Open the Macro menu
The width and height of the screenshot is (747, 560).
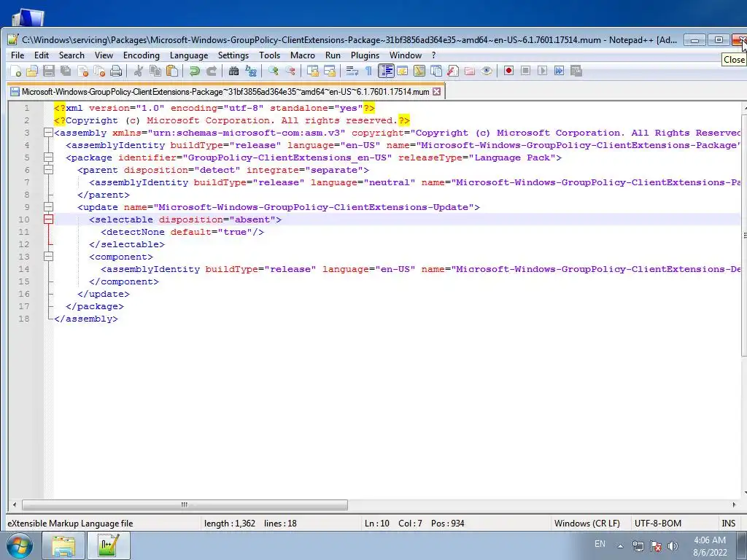(303, 55)
